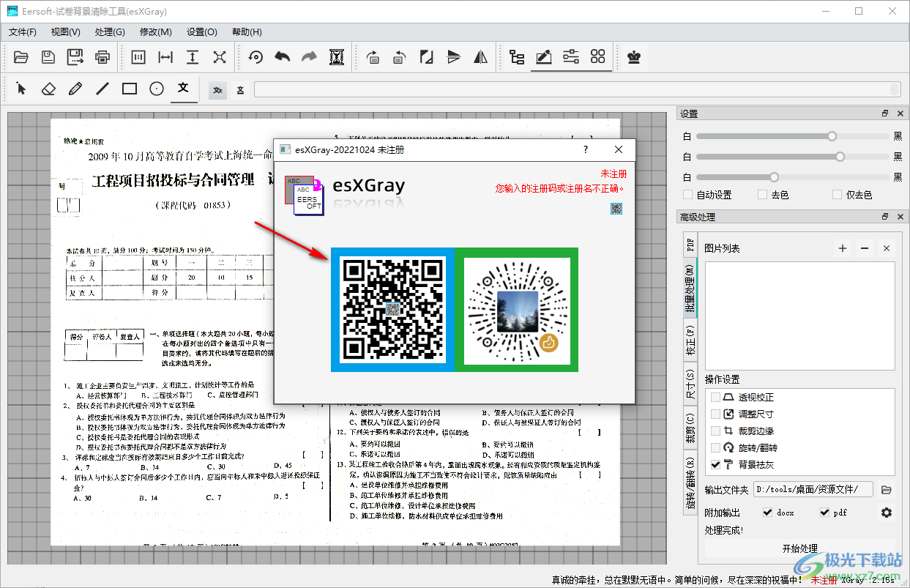Click the hourglass processing icon
This screenshot has height=588, width=910.
337,56
